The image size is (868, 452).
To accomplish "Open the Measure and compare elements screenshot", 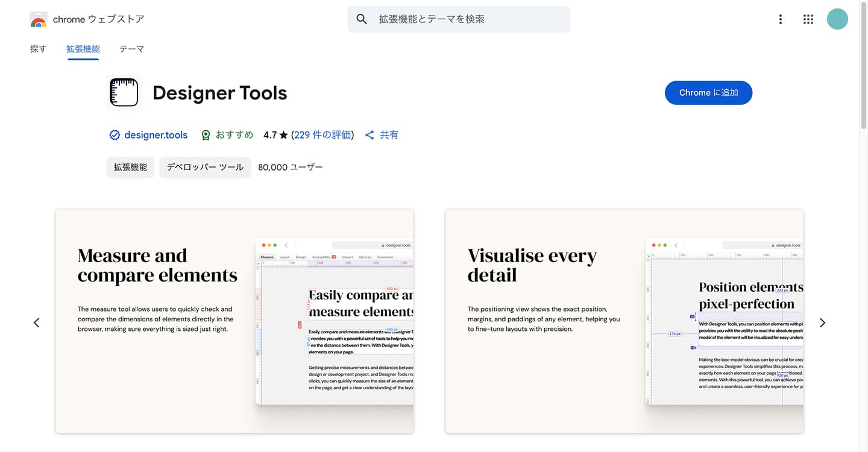I will 234,321.
